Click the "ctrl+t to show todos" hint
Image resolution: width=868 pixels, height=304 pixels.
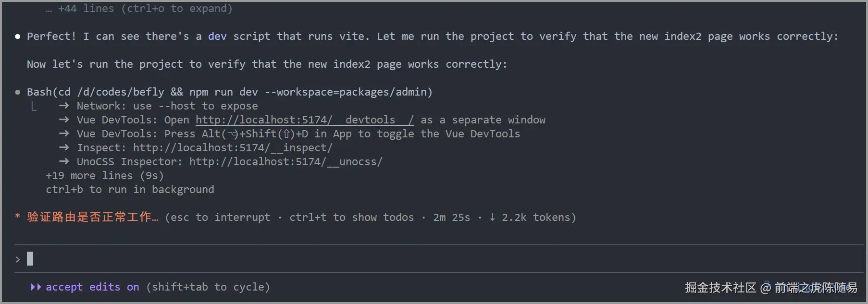pos(351,218)
